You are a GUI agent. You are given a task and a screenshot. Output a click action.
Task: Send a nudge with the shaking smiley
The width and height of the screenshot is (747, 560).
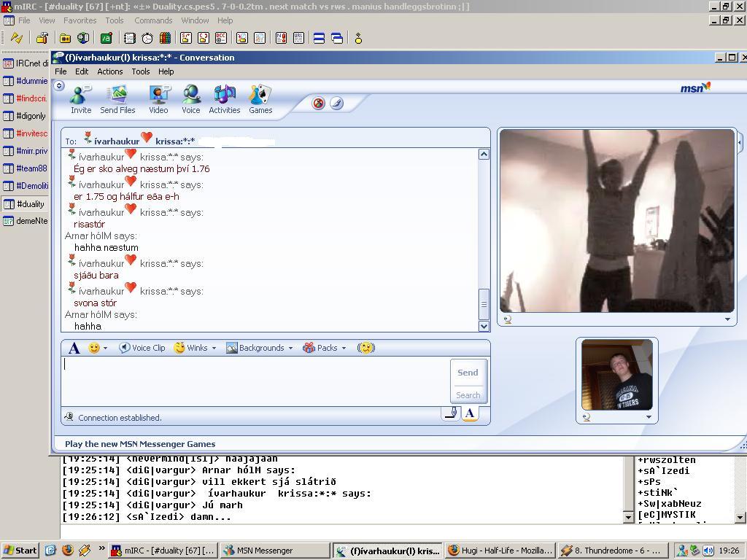366,348
